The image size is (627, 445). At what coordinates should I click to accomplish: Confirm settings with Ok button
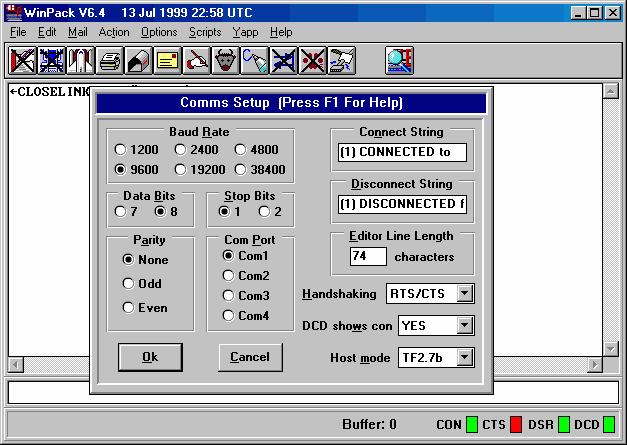[150, 357]
